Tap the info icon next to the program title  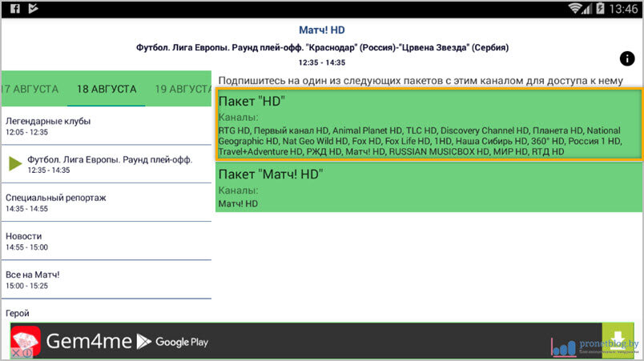coord(626,59)
